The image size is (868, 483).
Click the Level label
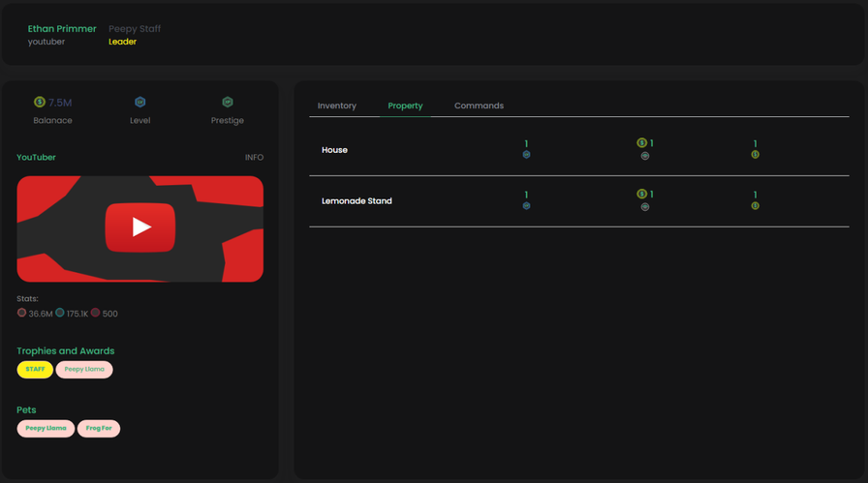(x=140, y=121)
